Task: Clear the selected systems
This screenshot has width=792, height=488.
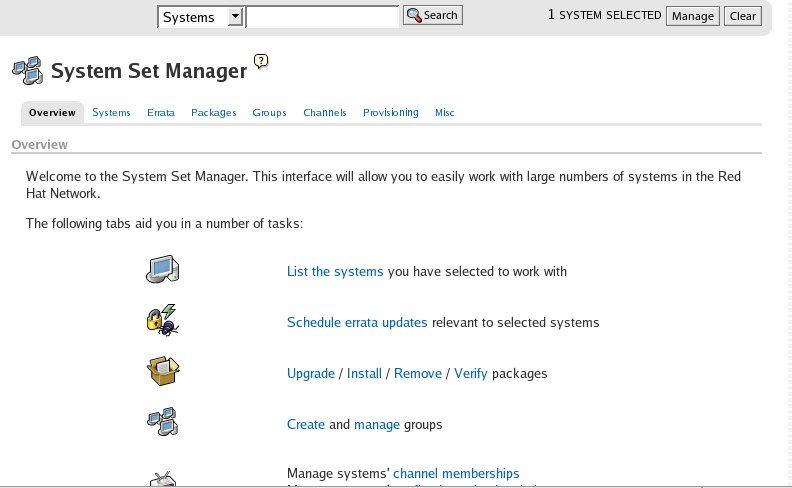Action: pyautogui.click(x=743, y=16)
